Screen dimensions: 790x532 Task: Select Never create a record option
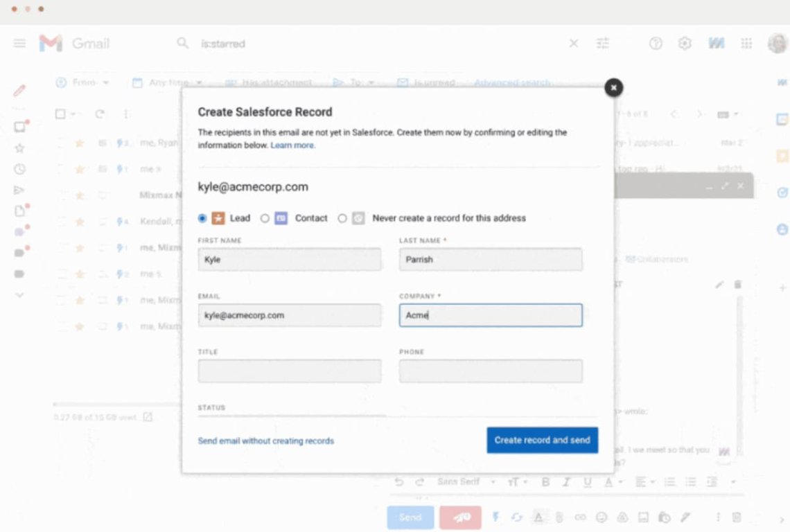342,218
